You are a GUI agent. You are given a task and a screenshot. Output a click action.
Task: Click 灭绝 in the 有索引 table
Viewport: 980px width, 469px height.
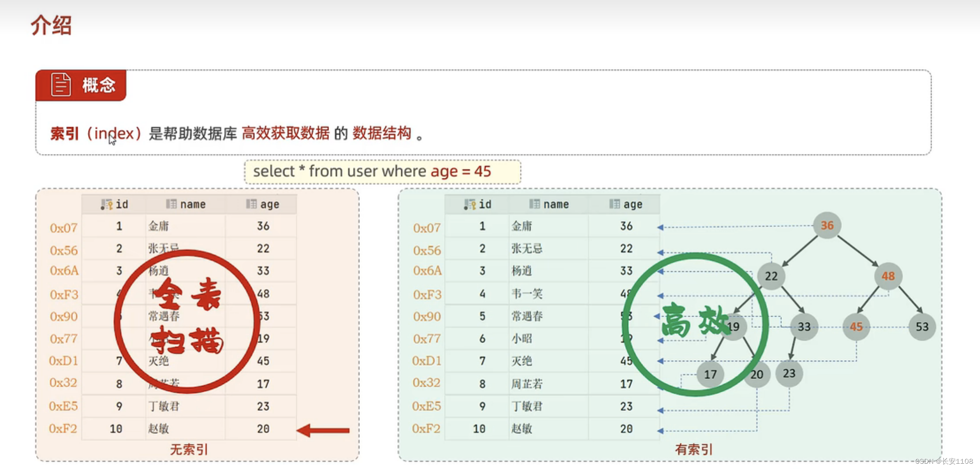tap(522, 361)
